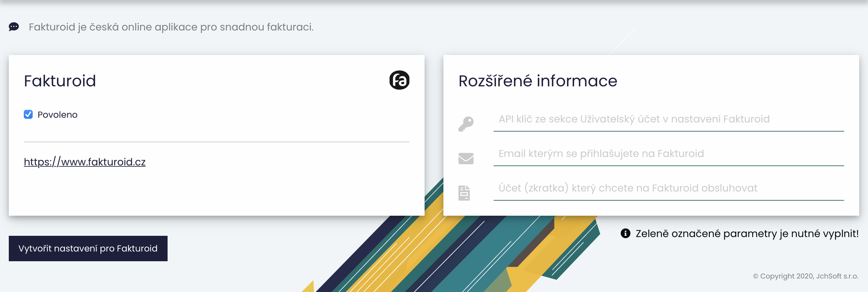This screenshot has height=292, width=868.
Task: Click the divider line under Povoleno
Action: (x=216, y=142)
